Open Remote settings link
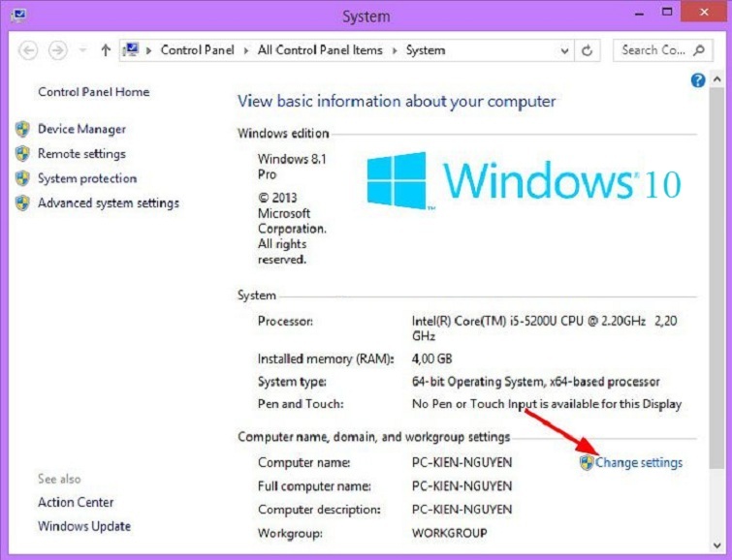The height and width of the screenshot is (560, 732). pos(81,153)
